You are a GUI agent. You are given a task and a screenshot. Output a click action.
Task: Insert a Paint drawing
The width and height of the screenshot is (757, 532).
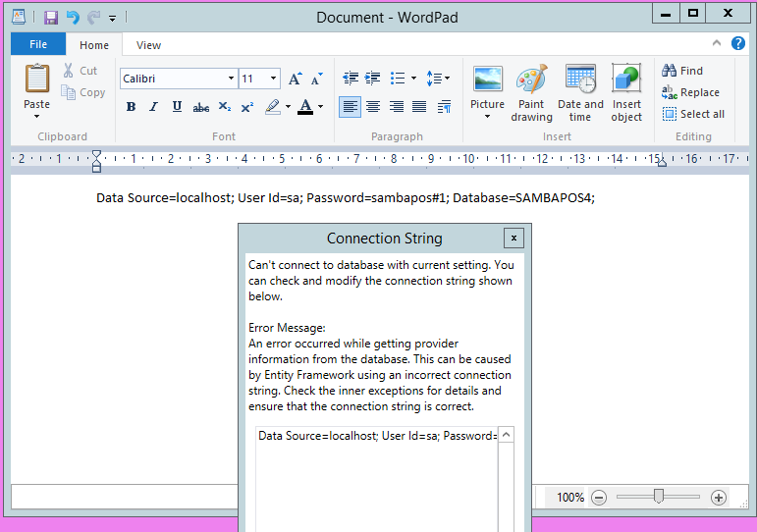[x=531, y=92]
